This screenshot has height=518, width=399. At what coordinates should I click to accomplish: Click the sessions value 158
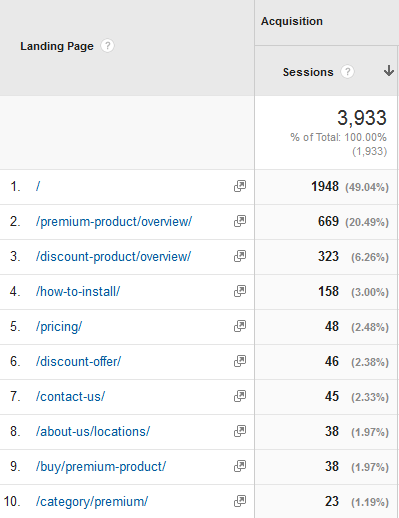pyautogui.click(x=328, y=291)
